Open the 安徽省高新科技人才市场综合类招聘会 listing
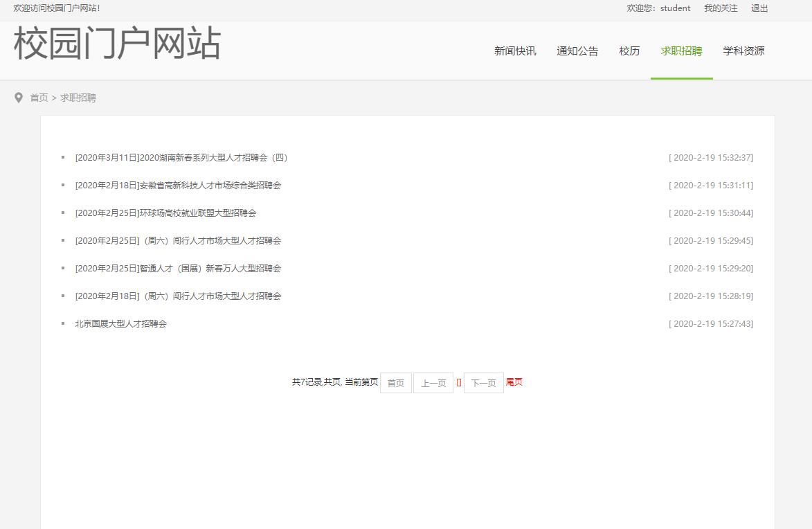This screenshot has height=529, width=812. click(178, 185)
